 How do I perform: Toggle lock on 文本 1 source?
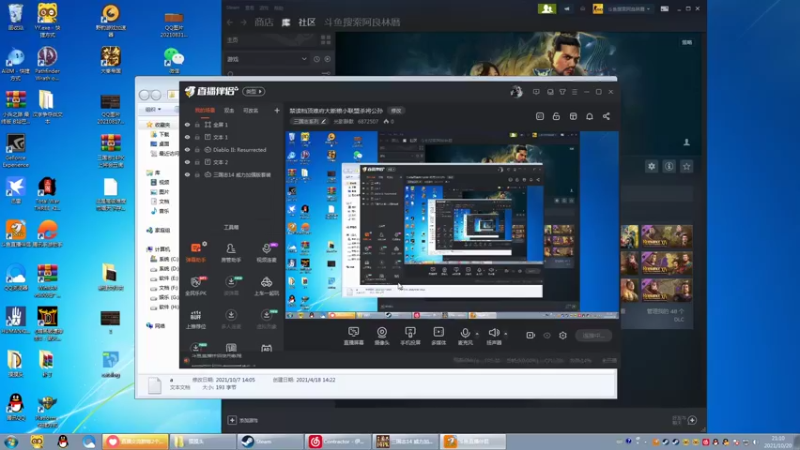click(197, 137)
